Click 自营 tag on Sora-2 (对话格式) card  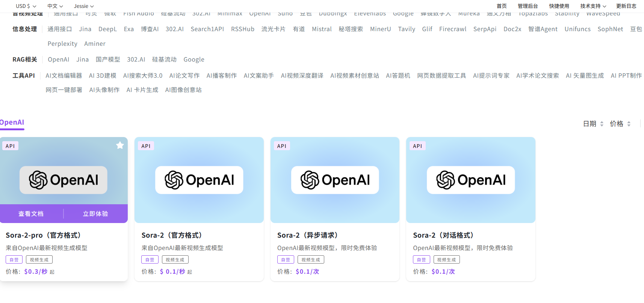[x=421, y=260]
